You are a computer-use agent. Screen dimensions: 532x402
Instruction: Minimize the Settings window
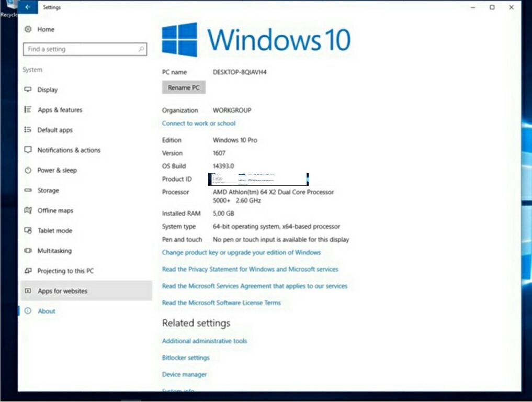coord(472,7)
